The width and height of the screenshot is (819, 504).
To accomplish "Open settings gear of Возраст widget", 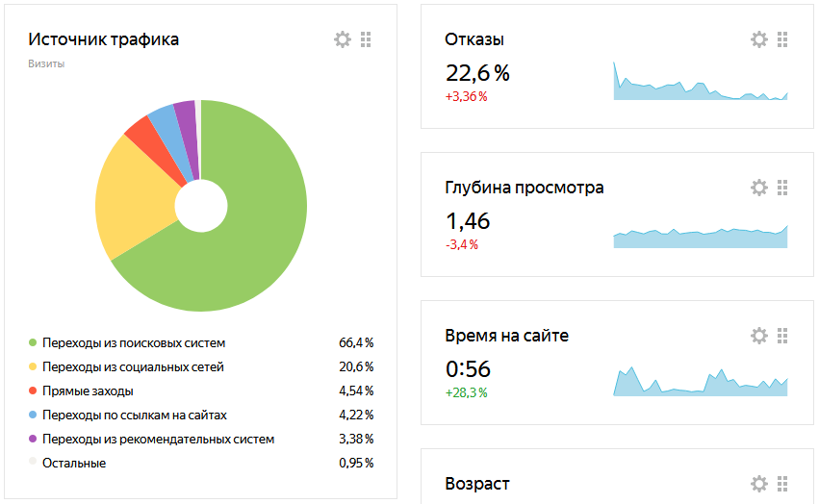I will pos(759,484).
